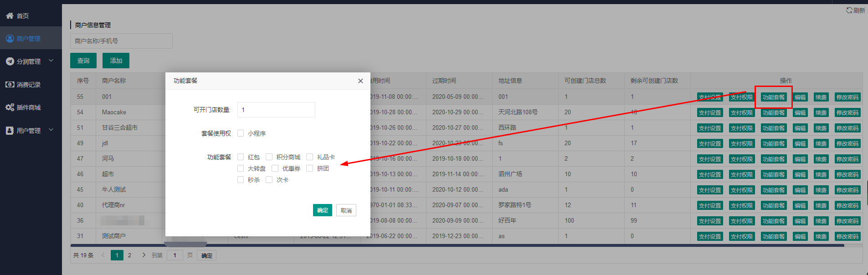Click 功能套餐 in the 牛人测试 row
868x275 pixels.
pyautogui.click(x=774, y=190)
